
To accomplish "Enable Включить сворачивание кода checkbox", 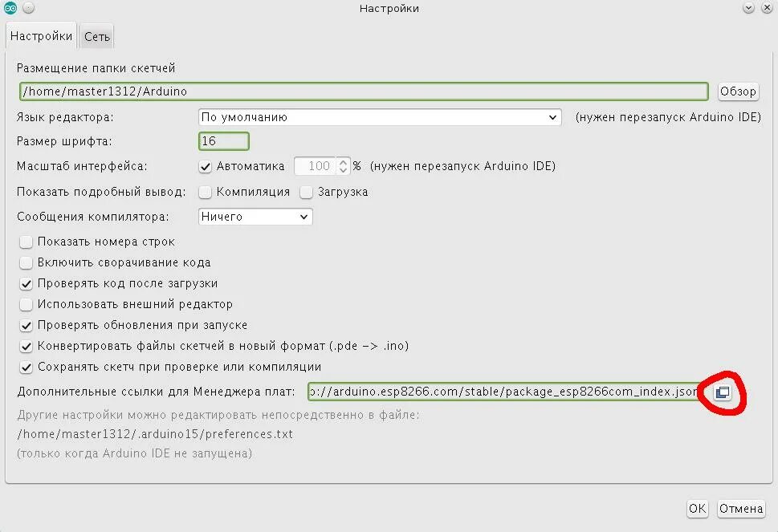I will (26, 262).
